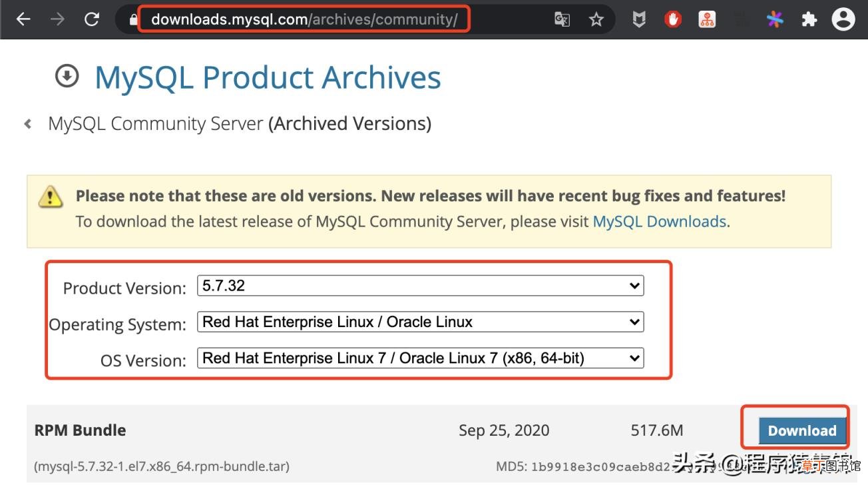Click the orange sitemap extension icon
Screen dimensions: 868x489
click(707, 19)
